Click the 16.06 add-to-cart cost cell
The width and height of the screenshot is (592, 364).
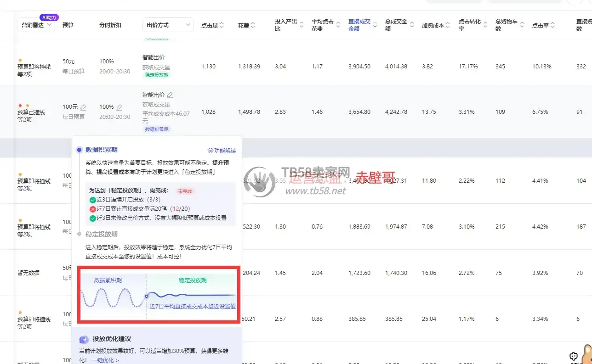pos(429,273)
